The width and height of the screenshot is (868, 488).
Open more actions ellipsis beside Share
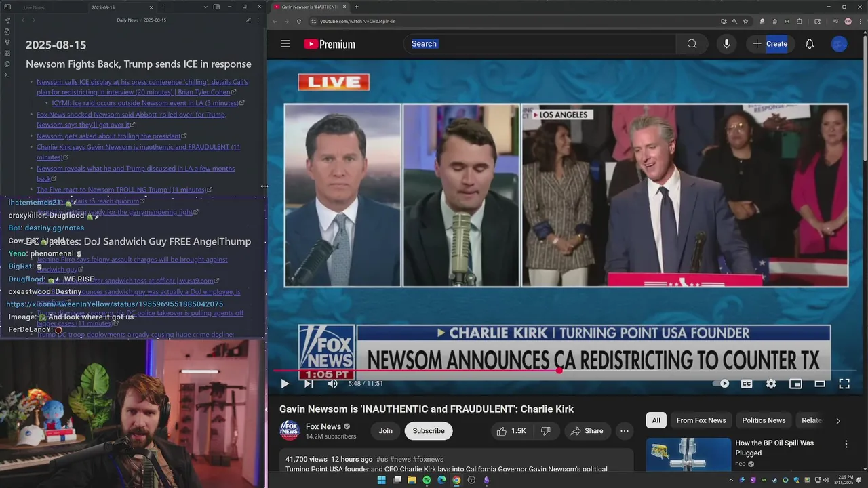[x=625, y=431]
